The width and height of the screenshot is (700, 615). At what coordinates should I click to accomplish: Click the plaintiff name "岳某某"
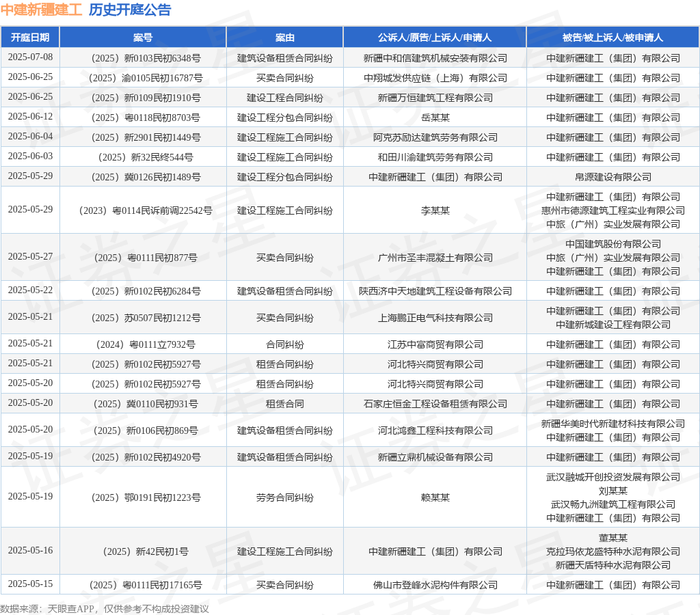click(x=435, y=118)
